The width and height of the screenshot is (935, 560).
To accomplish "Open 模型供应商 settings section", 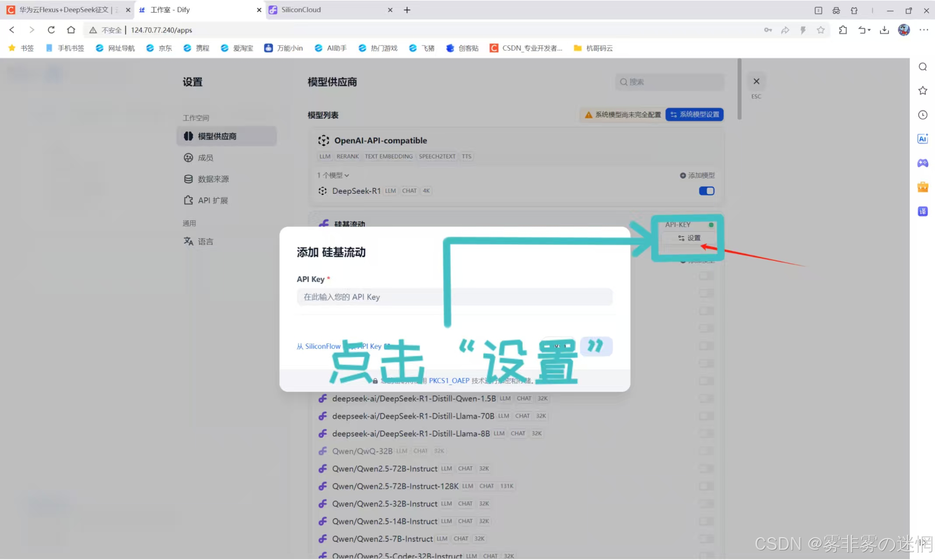I will click(x=227, y=136).
